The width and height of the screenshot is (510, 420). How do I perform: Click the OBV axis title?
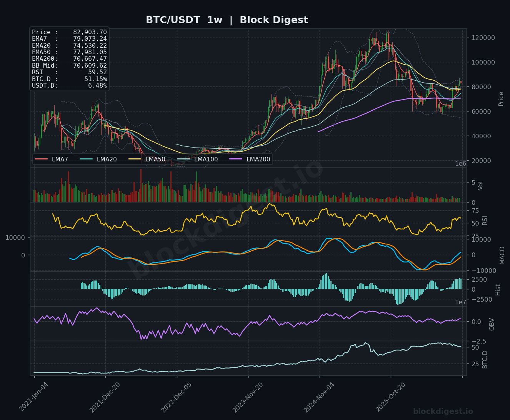point(492,324)
